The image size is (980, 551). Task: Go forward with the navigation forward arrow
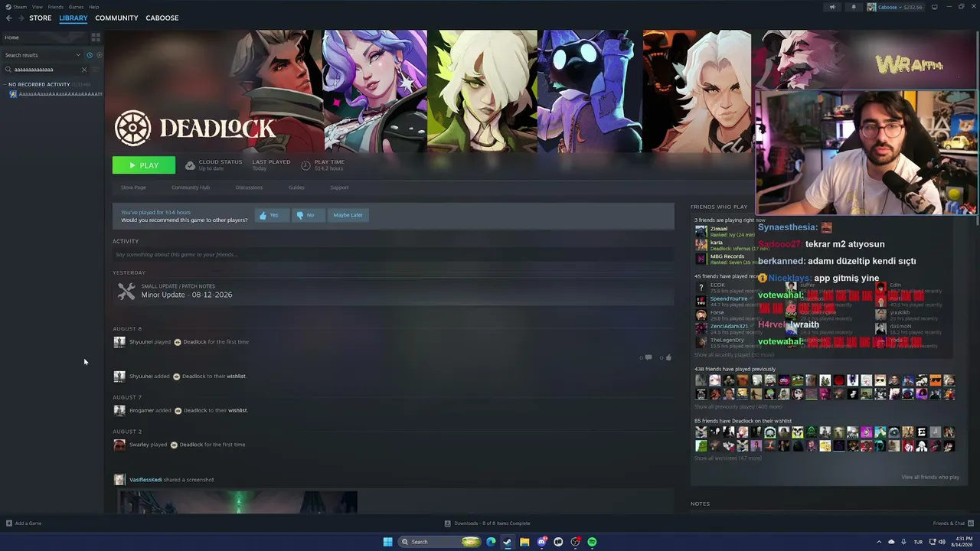[x=21, y=18]
